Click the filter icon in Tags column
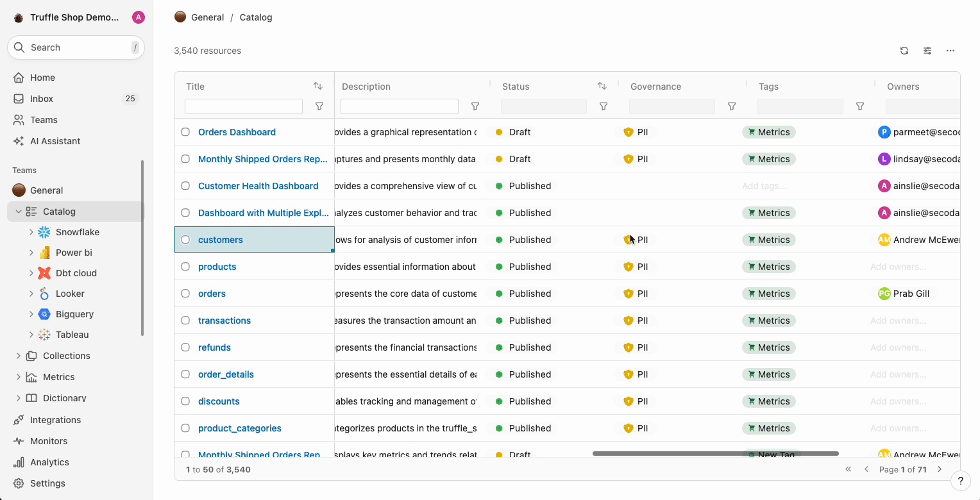This screenshot has height=500, width=980. tap(860, 106)
